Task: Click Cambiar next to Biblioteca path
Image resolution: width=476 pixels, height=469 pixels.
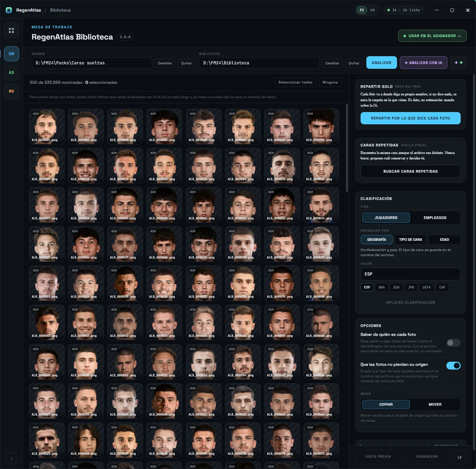Action: 332,63
